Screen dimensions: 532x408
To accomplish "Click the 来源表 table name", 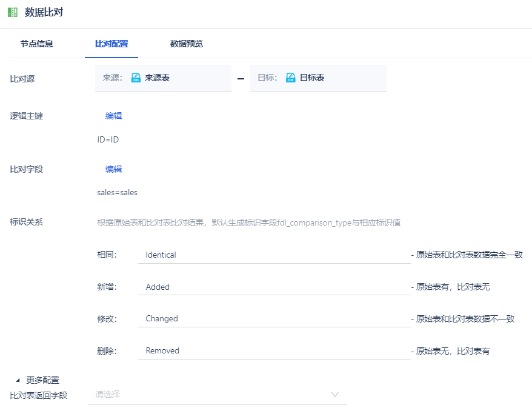I will coord(157,78).
